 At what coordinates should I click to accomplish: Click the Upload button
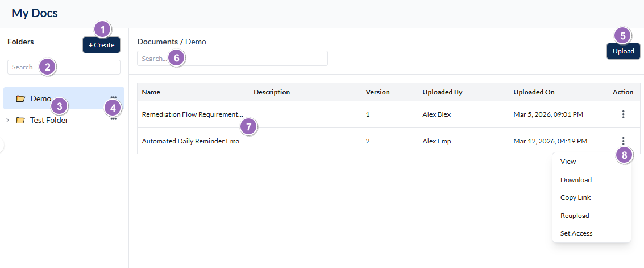[623, 51]
